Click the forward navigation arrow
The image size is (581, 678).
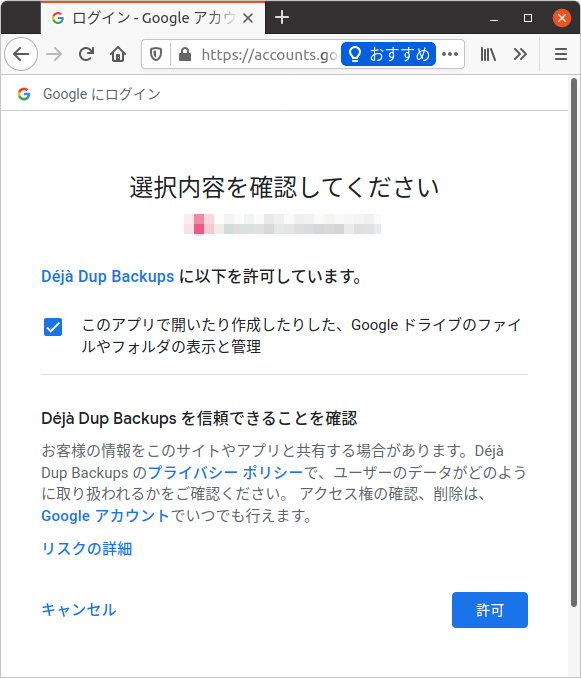(x=54, y=54)
